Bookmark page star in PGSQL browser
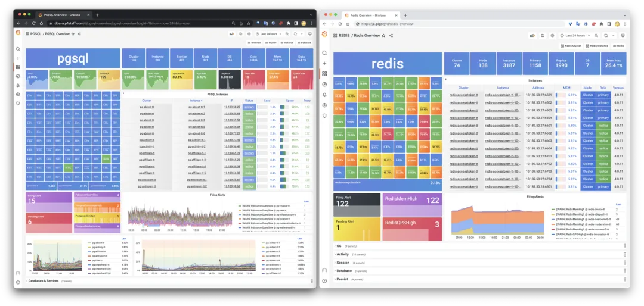This screenshot has width=644, height=306. point(249,23)
